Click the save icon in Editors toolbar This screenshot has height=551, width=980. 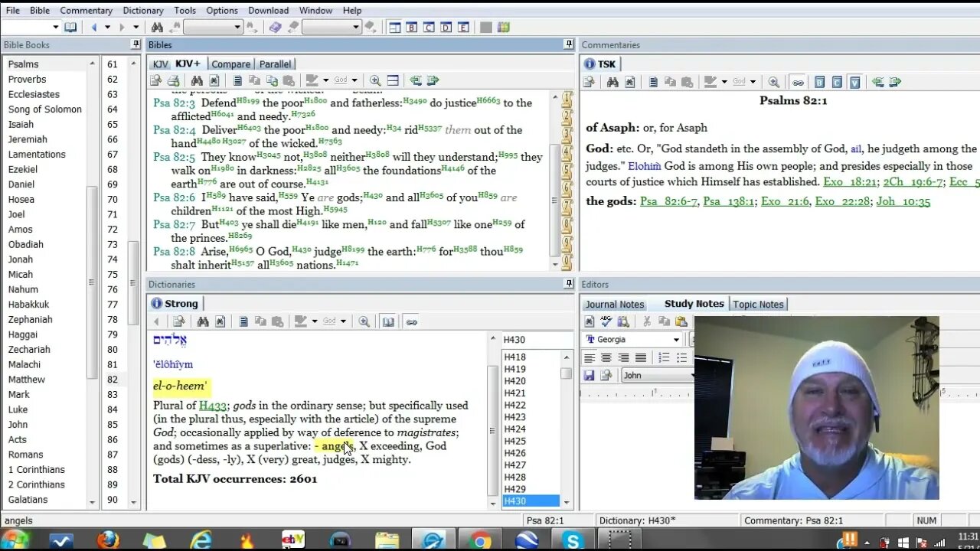(589, 375)
